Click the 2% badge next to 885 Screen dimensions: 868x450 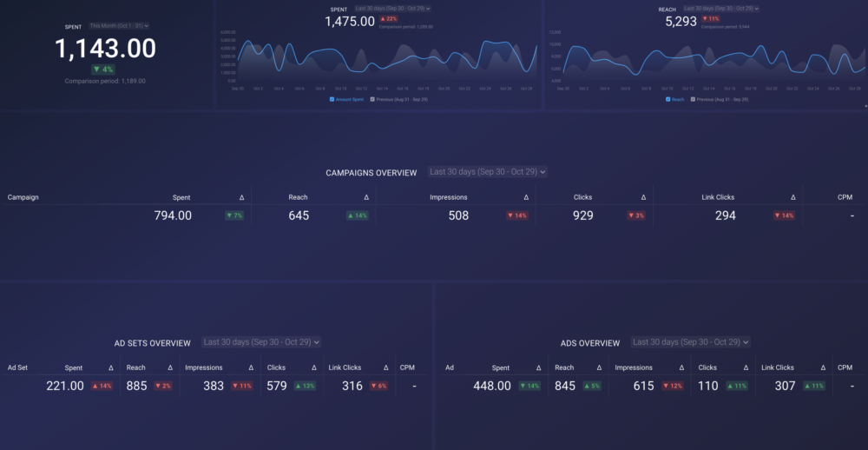tap(163, 386)
